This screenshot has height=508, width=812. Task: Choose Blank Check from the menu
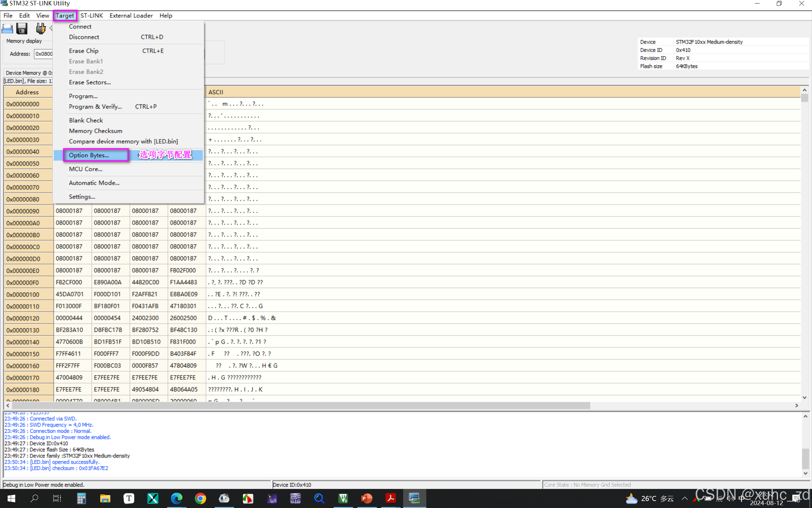coord(128,120)
